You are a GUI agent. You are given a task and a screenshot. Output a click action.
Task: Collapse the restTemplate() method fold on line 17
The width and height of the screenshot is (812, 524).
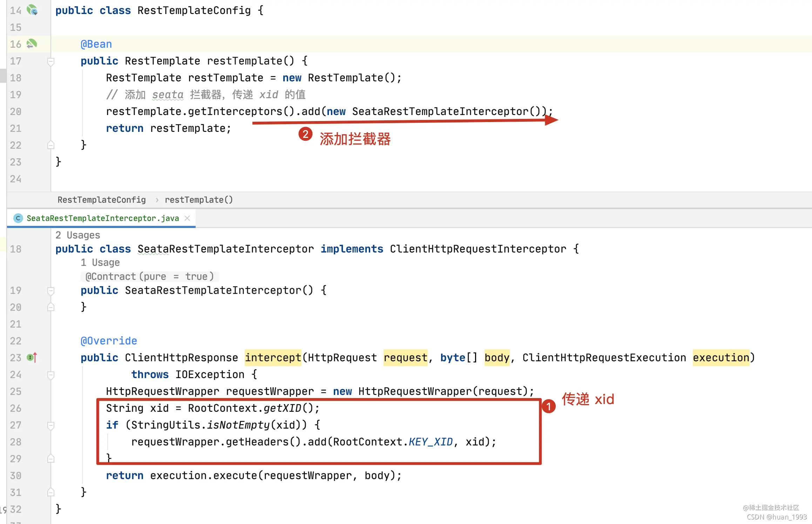pyautogui.click(x=51, y=62)
